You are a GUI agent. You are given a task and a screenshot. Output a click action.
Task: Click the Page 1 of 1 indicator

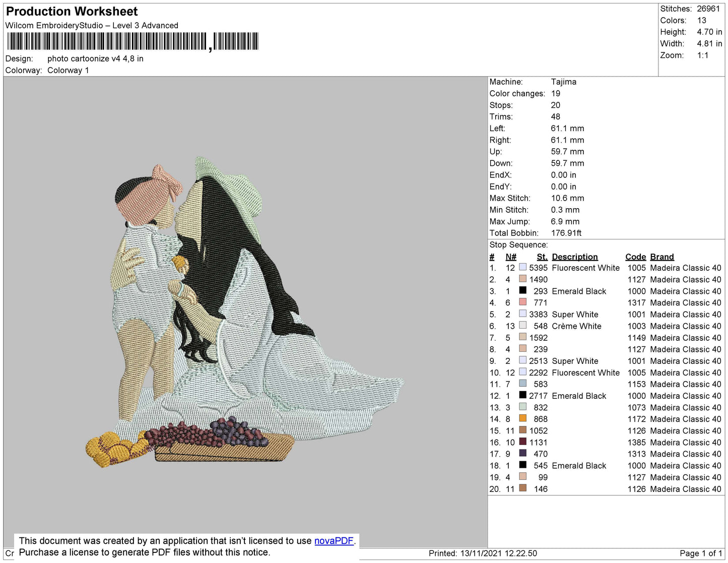701,553
